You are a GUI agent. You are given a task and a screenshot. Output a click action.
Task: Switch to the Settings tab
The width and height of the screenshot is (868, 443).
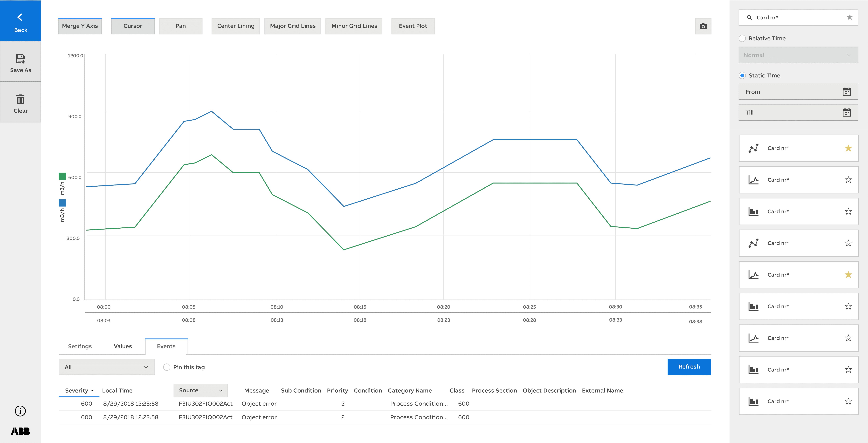pos(80,346)
